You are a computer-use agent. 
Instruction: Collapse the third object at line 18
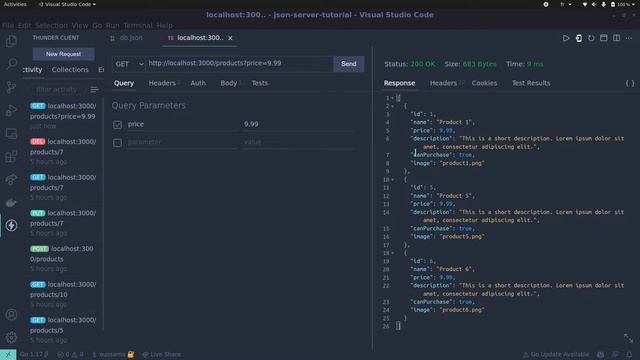coord(393,253)
